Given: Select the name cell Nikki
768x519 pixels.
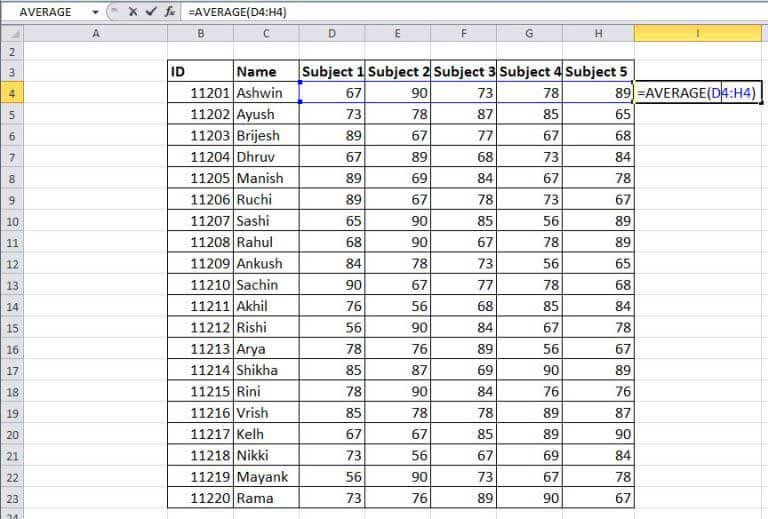Looking at the screenshot, I should pos(266,455).
